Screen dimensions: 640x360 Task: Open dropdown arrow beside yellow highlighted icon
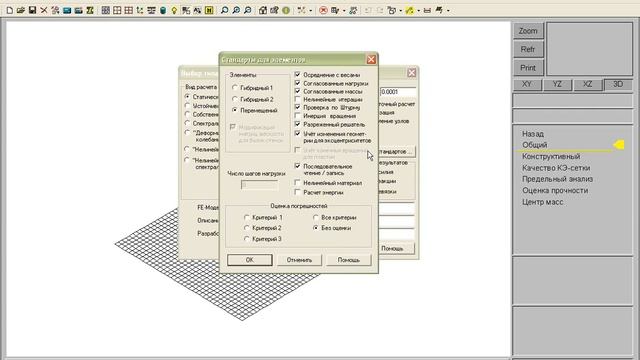[418, 11]
